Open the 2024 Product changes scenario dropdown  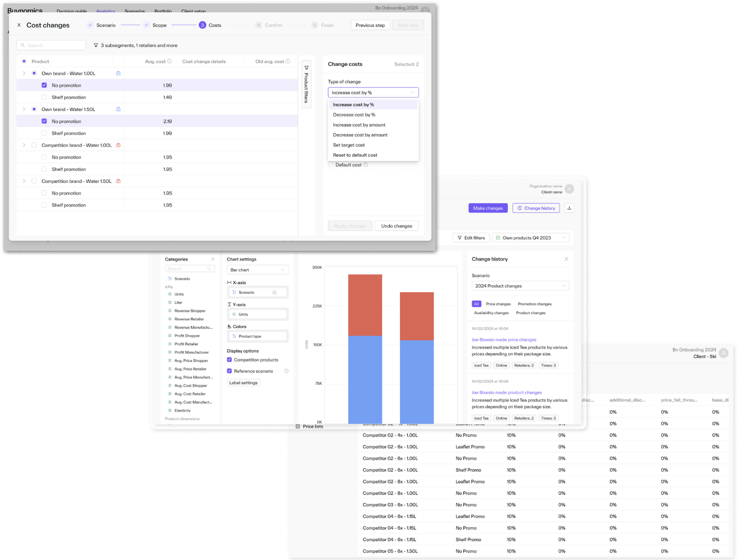(x=520, y=286)
